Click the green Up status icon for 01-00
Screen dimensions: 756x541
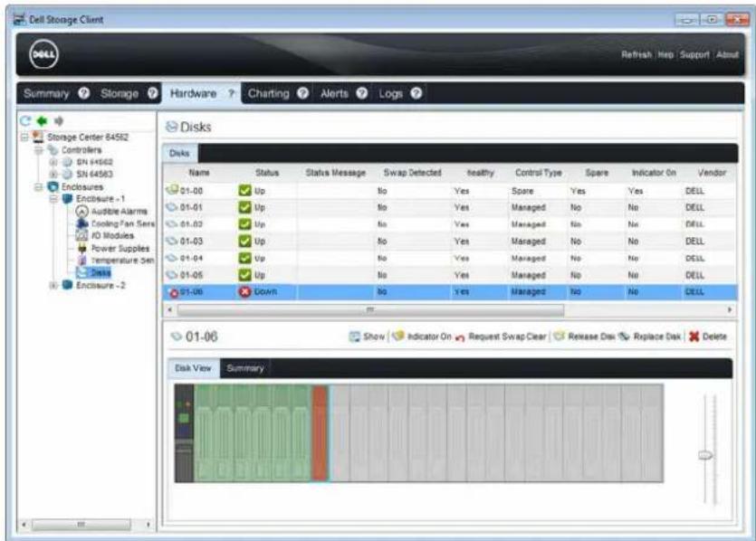pyautogui.click(x=245, y=190)
